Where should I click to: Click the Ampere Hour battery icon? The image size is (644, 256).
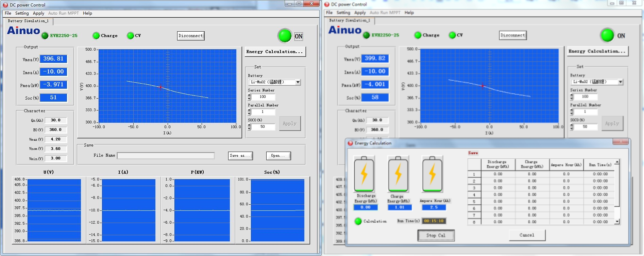click(x=432, y=174)
